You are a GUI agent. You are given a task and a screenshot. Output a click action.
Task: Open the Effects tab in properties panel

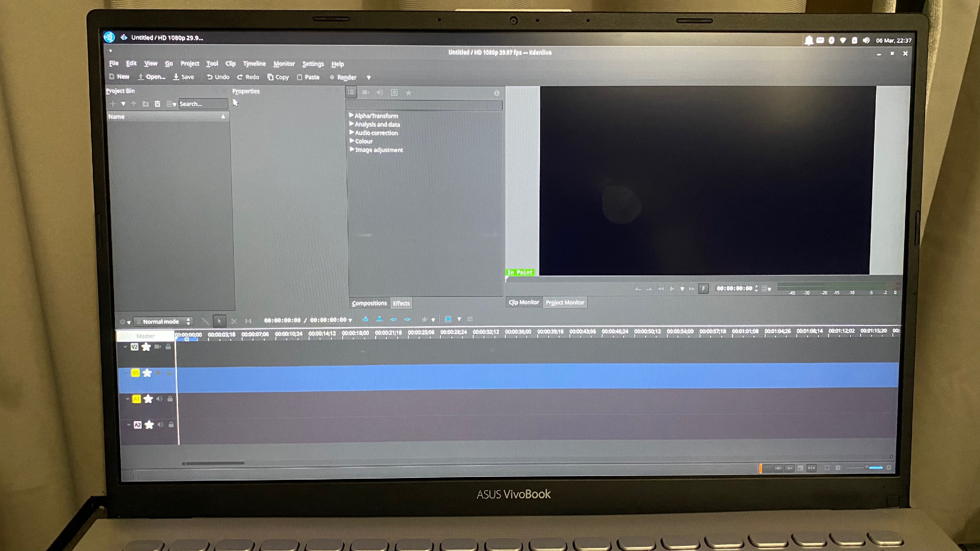tap(402, 304)
